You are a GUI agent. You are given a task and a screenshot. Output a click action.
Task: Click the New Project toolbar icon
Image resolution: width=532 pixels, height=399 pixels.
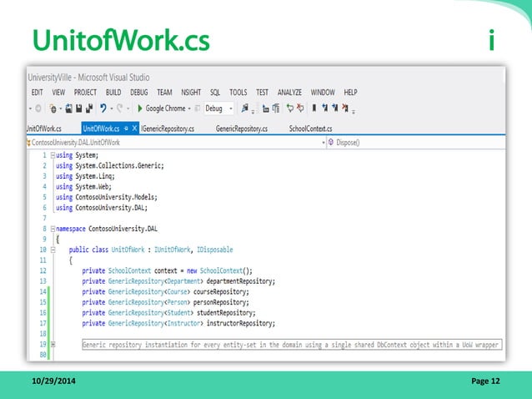[x=53, y=109]
